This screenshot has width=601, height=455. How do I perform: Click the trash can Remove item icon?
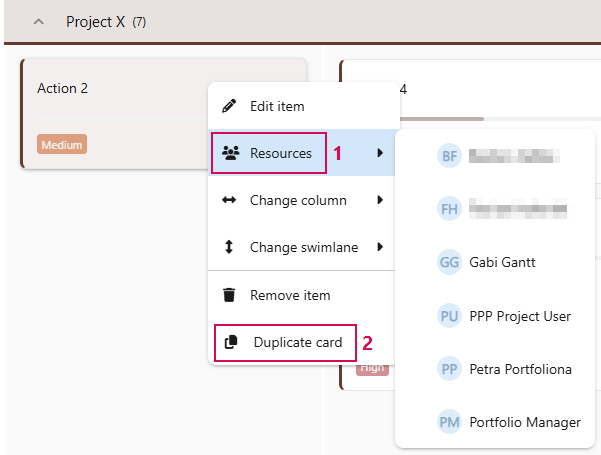click(229, 295)
